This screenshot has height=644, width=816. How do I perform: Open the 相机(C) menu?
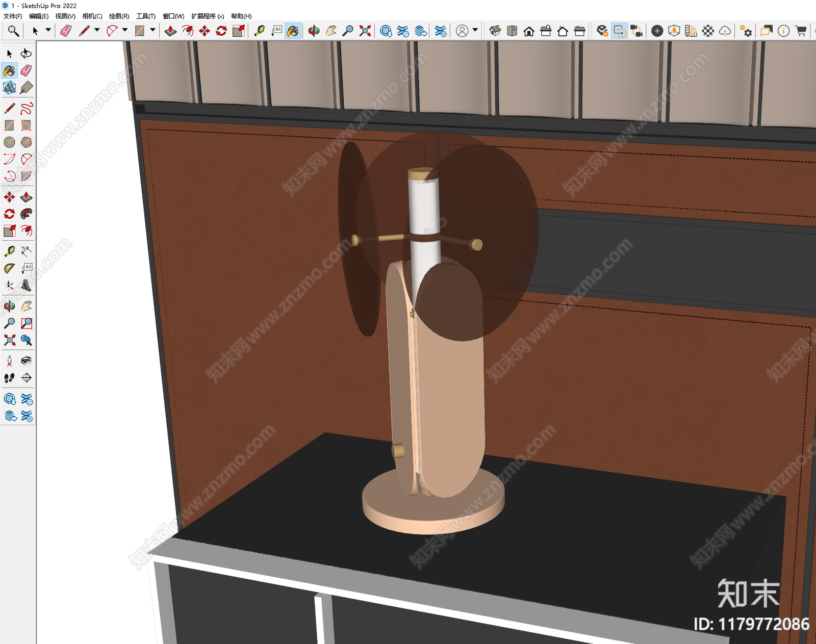pyautogui.click(x=92, y=16)
